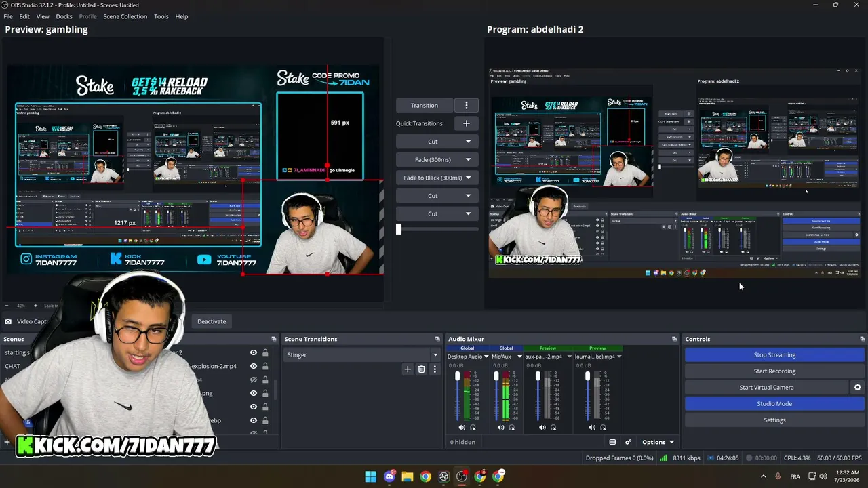Screen dimensions: 868x488
Task: Click Start Recording
Action: (774, 371)
